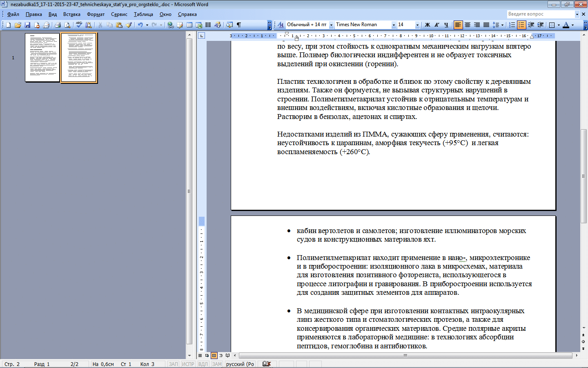Click the font color A swatch

tap(566, 25)
